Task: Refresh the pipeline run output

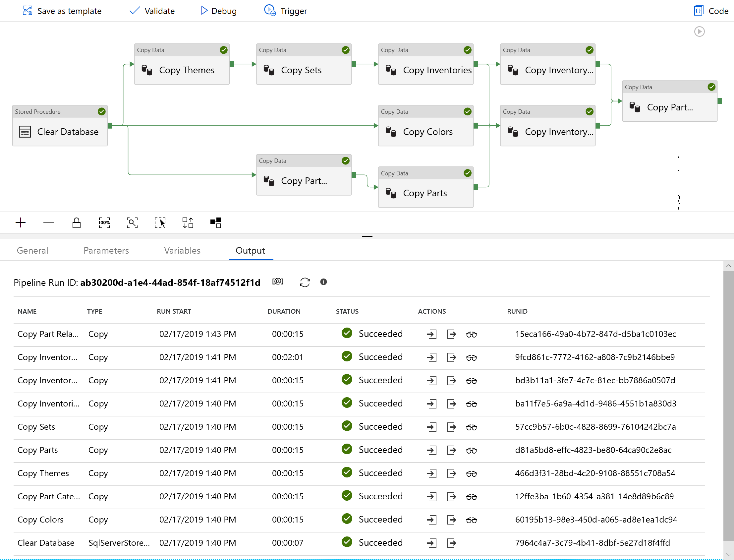Action: tap(305, 282)
